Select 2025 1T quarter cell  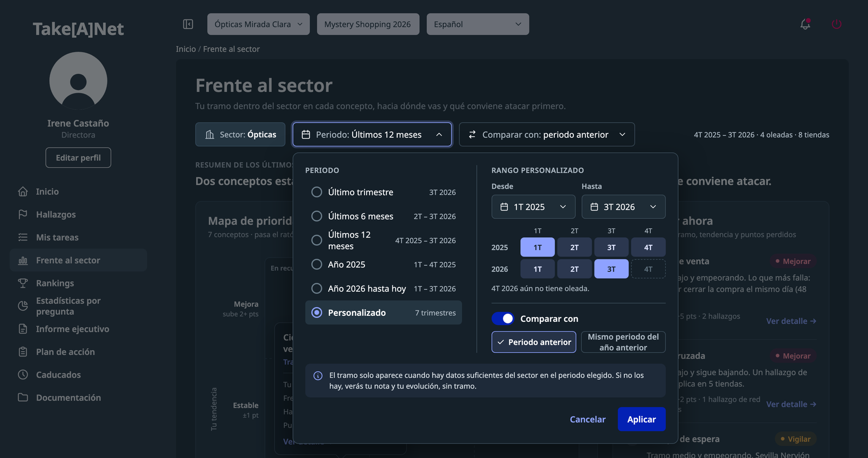pyautogui.click(x=538, y=247)
